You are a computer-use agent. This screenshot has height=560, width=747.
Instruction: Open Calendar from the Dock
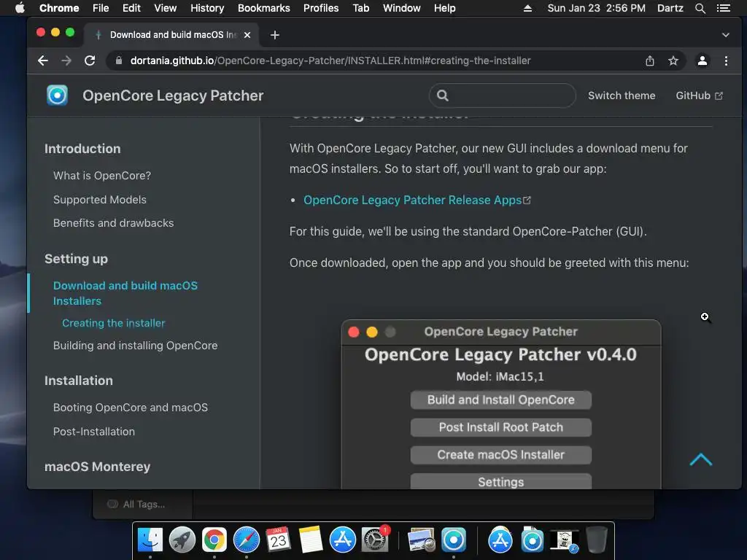(x=278, y=540)
